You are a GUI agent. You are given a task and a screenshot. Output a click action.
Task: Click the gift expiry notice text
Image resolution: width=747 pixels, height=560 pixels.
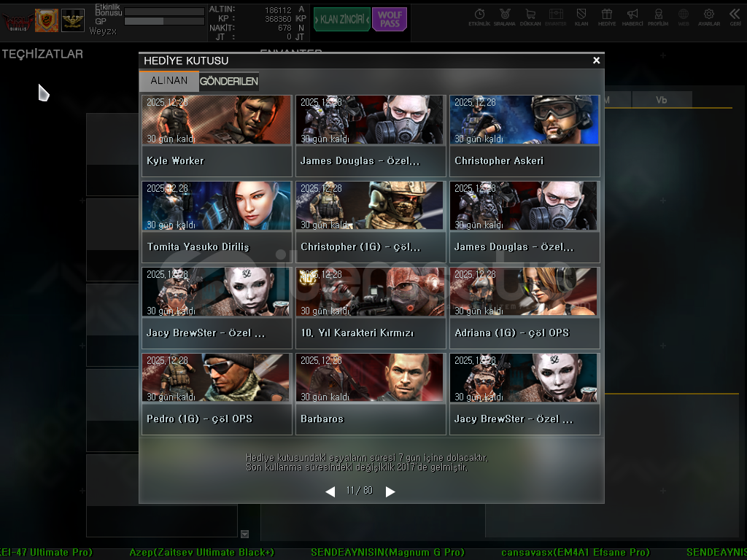(367, 462)
